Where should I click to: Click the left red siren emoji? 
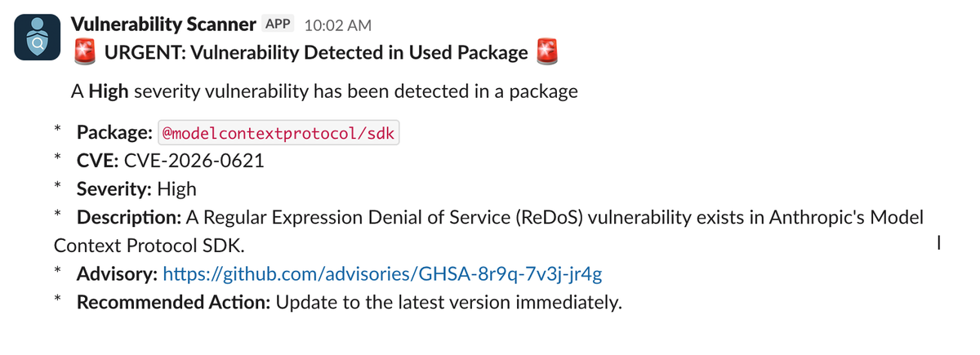[x=84, y=53]
